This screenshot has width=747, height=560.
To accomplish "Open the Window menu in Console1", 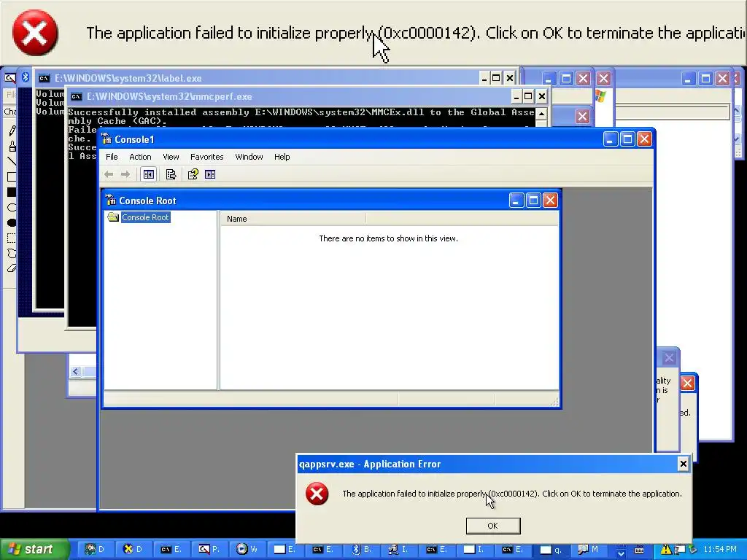I will [249, 157].
